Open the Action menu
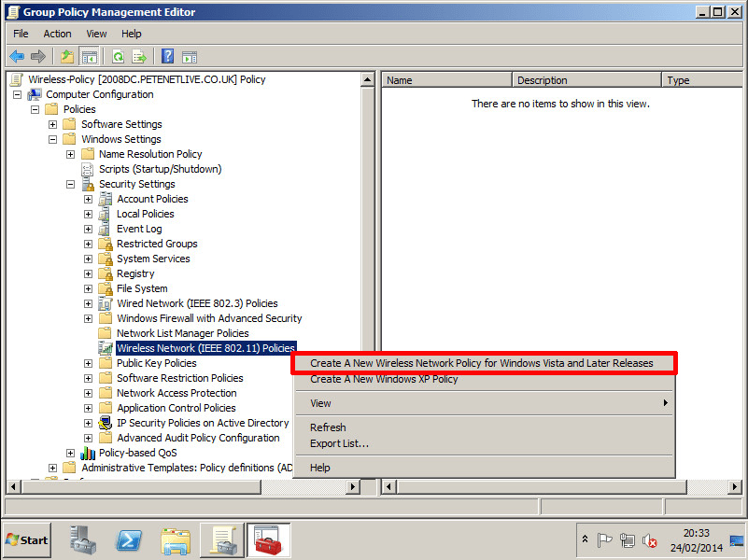The width and height of the screenshot is (748, 560). tap(57, 33)
